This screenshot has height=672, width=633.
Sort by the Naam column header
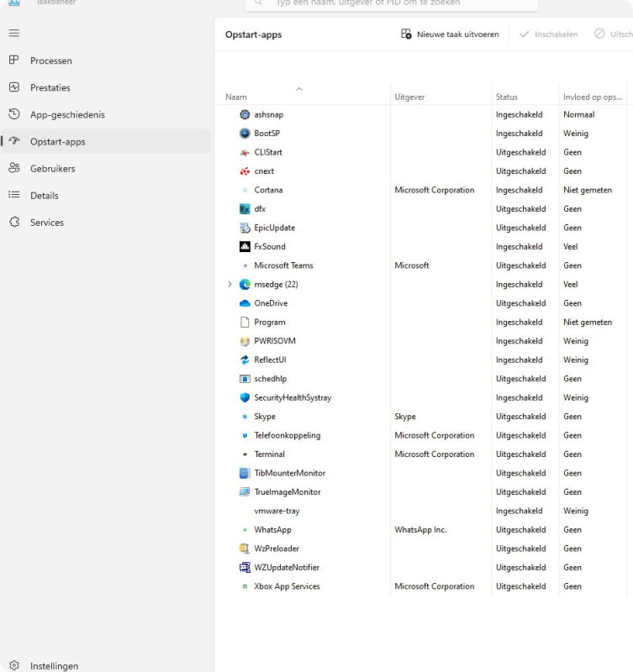(236, 97)
